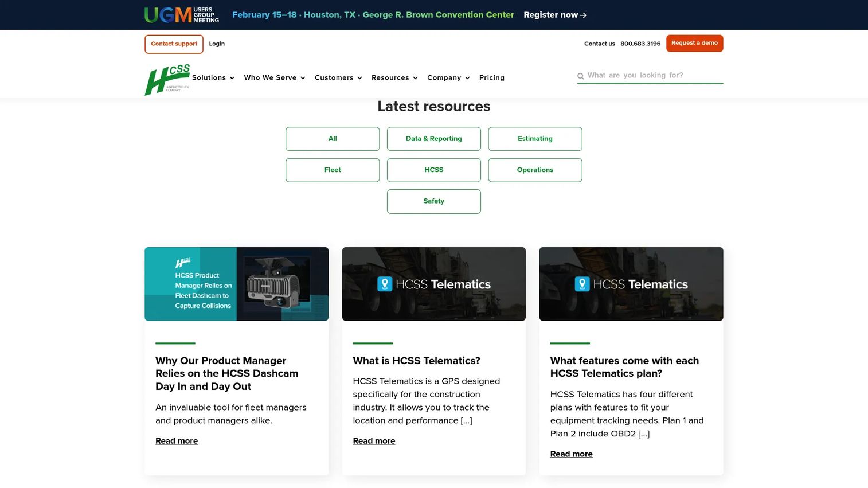This screenshot has height=488, width=868.
Task: Open the Customers dropdown menu
Action: [x=338, y=78]
